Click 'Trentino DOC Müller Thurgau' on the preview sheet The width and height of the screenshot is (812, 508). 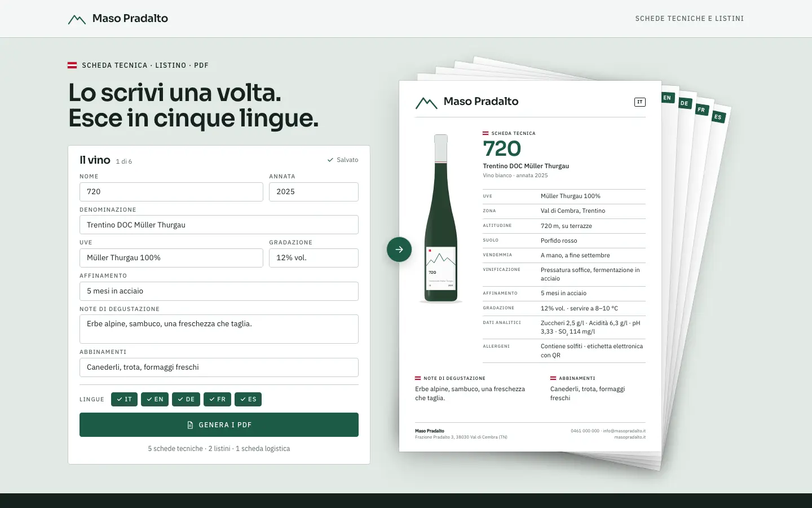pyautogui.click(x=526, y=166)
